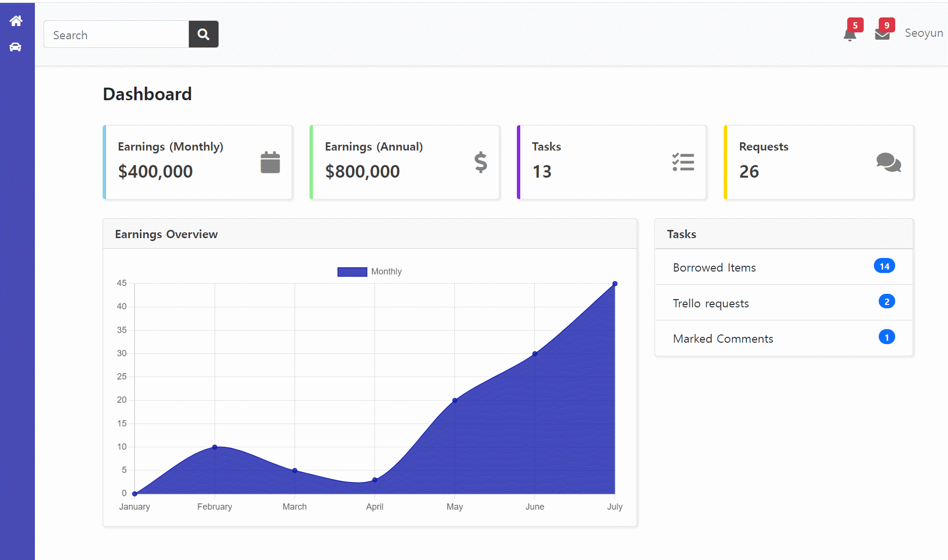Select Marked Comments in the Tasks list
948x560 pixels.
point(723,339)
